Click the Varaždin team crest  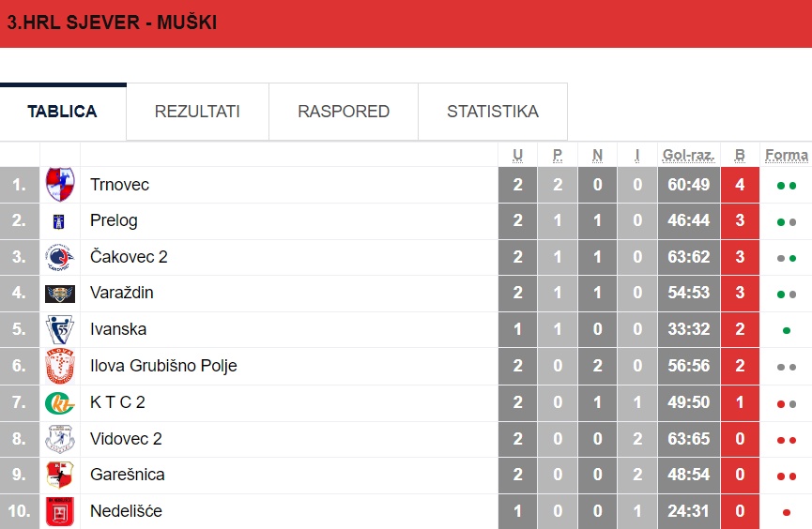(x=60, y=294)
